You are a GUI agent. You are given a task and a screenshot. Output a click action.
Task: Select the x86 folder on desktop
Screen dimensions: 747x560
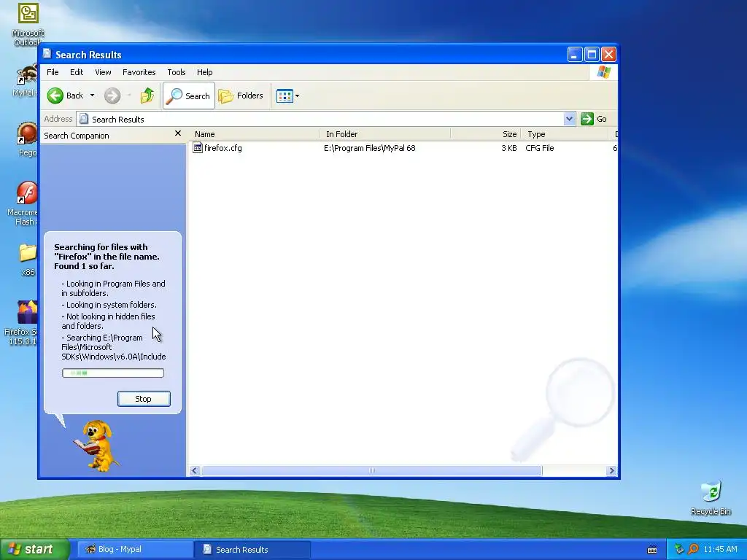[28, 260]
